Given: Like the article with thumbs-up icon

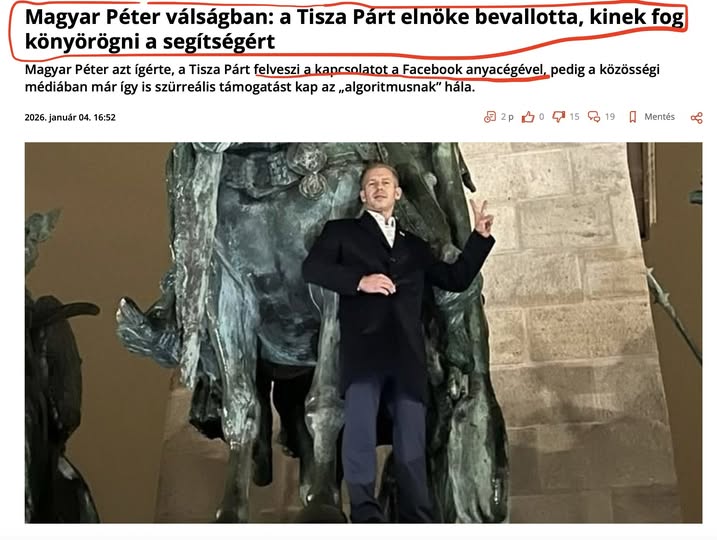Looking at the screenshot, I should [528, 117].
